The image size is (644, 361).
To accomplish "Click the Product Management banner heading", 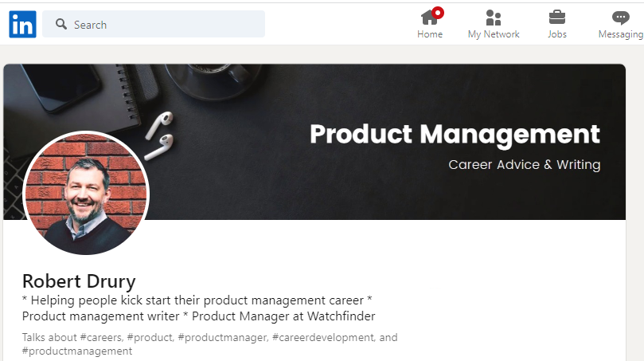I will click(455, 134).
